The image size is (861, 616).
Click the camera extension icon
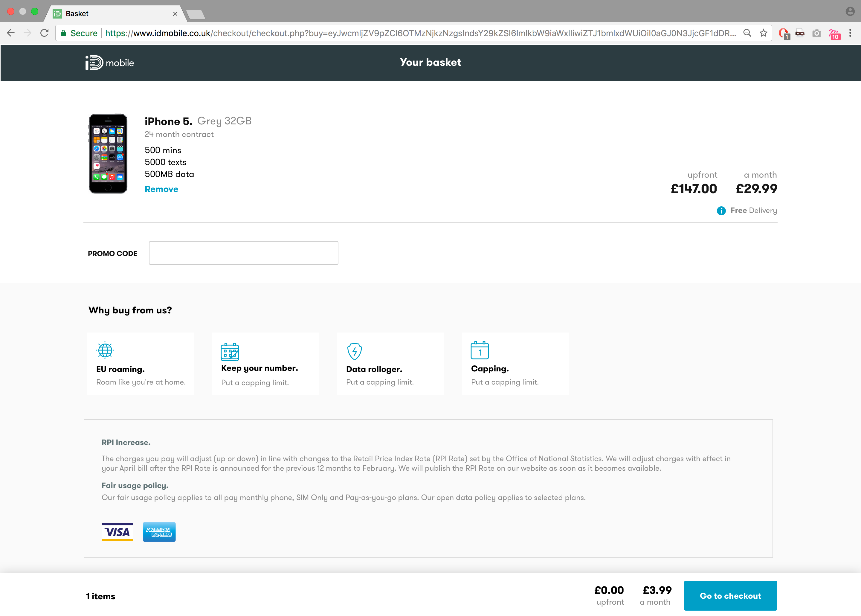[817, 33]
